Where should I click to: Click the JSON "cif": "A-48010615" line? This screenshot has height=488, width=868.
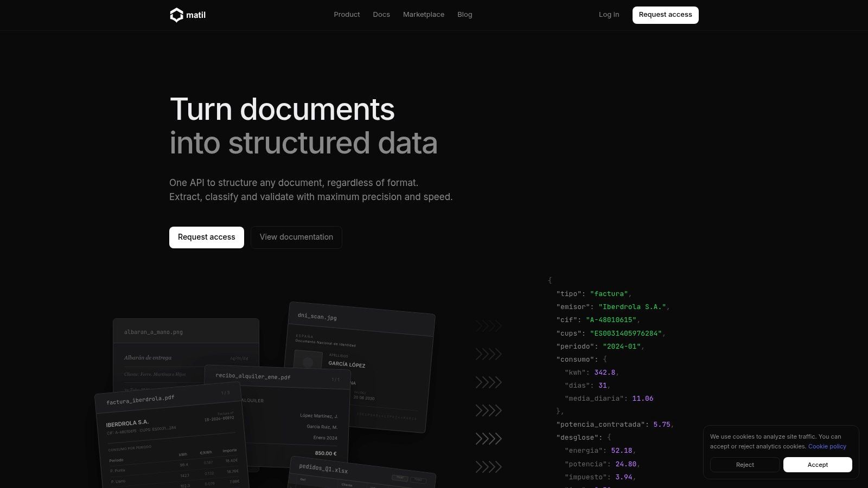tap(598, 320)
